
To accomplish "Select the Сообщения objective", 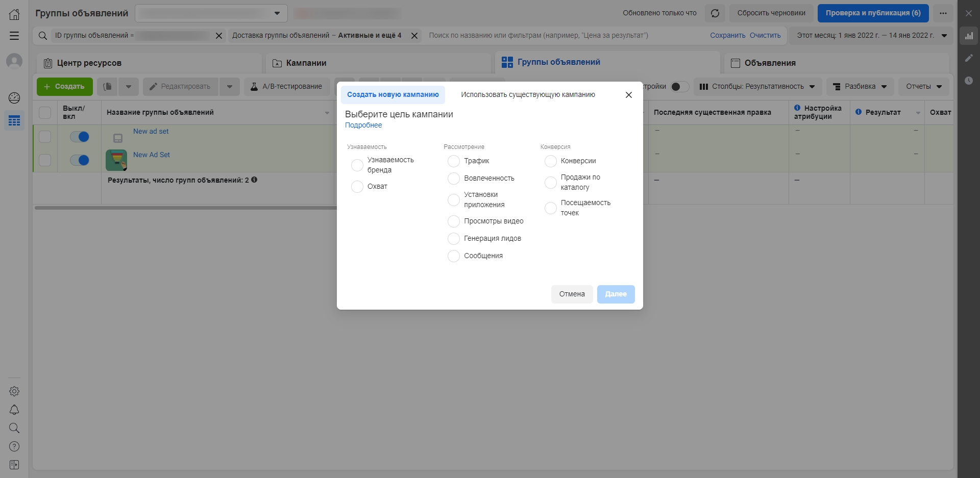I will 454,256.
